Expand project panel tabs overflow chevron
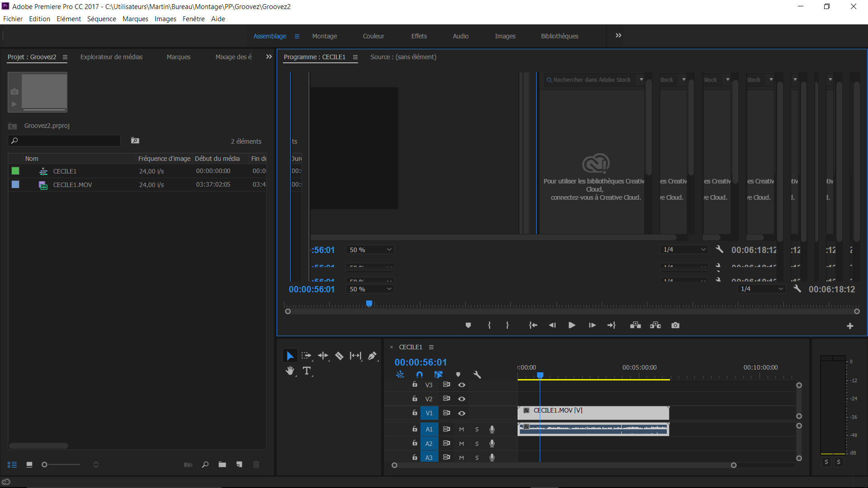Viewport: 868px width, 488px height. tap(269, 57)
